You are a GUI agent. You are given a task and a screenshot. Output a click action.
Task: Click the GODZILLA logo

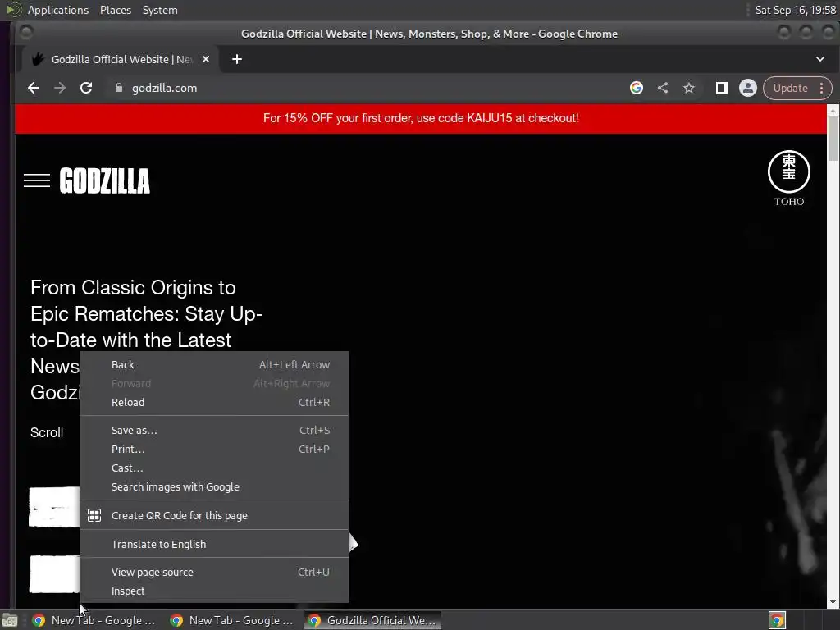pyautogui.click(x=105, y=180)
